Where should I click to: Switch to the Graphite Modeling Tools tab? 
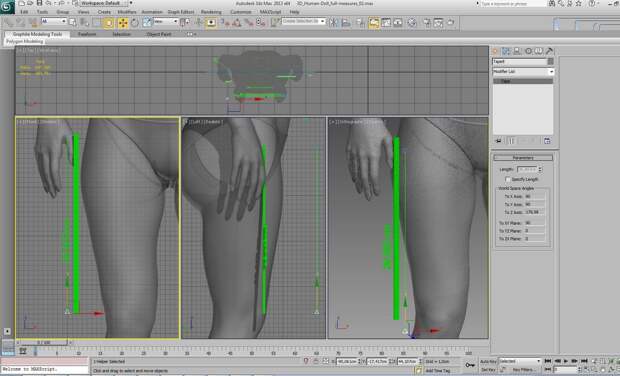click(37, 34)
